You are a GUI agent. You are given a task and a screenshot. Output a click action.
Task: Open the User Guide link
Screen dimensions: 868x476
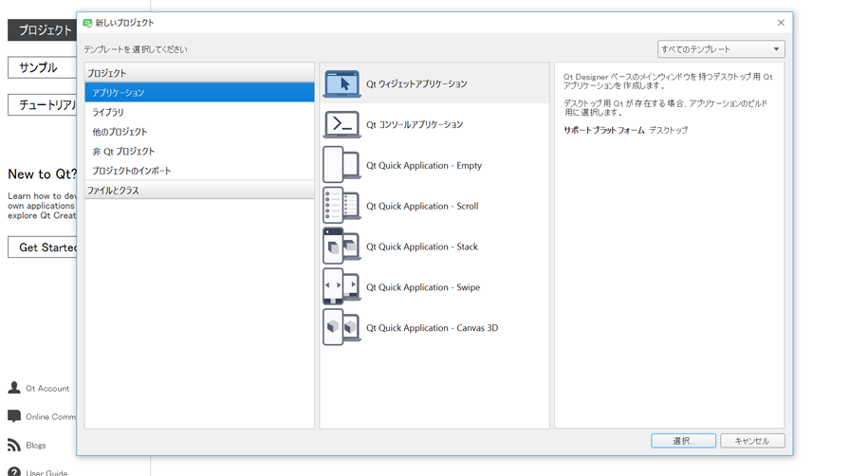coord(46,472)
